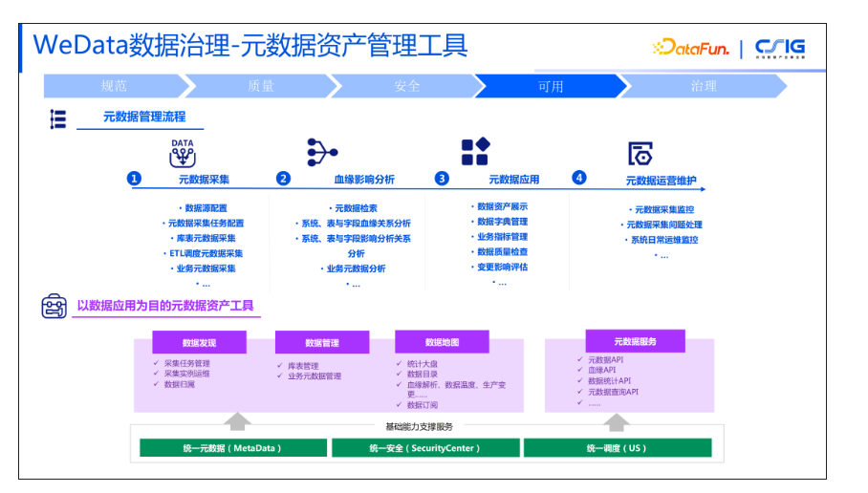Click the 以数据应用为目的的元数据资产工具 heading
Image resolution: width=868 pixels, height=493 pixels.
(165, 306)
